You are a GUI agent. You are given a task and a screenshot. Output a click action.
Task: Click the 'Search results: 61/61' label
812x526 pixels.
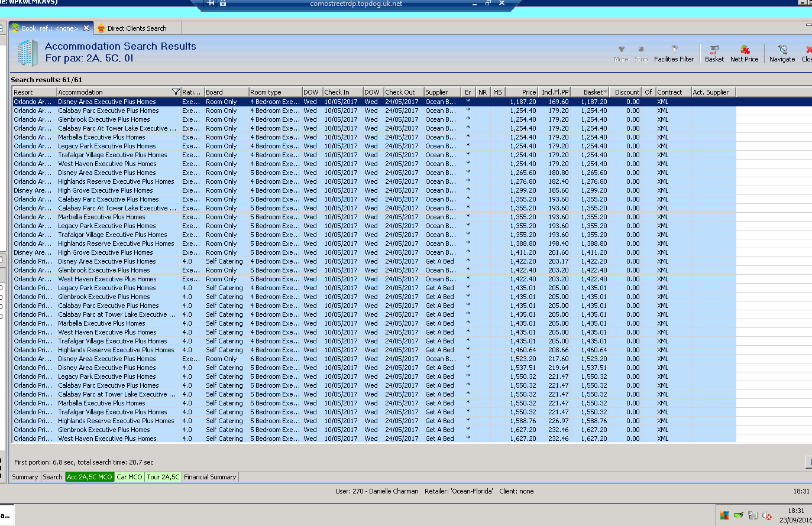pos(47,80)
